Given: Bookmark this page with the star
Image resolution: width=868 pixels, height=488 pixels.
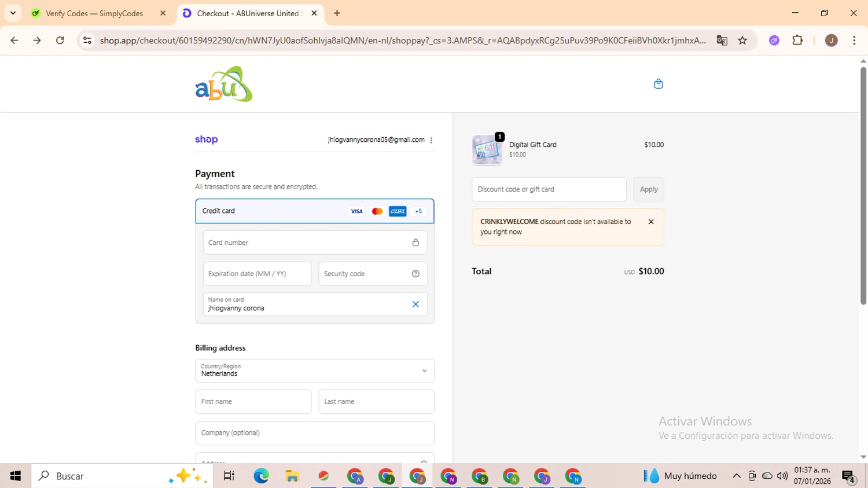Looking at the screenshot, I should point(742,41).
